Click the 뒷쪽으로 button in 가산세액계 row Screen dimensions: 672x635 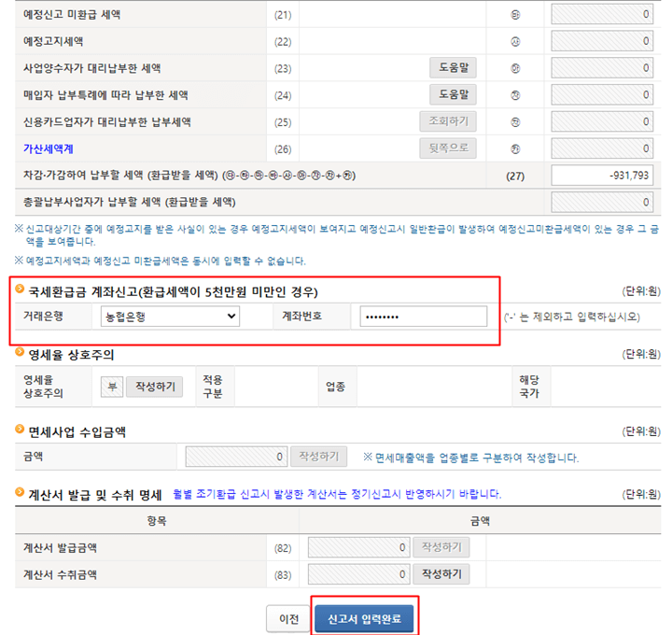coord(448,148)
